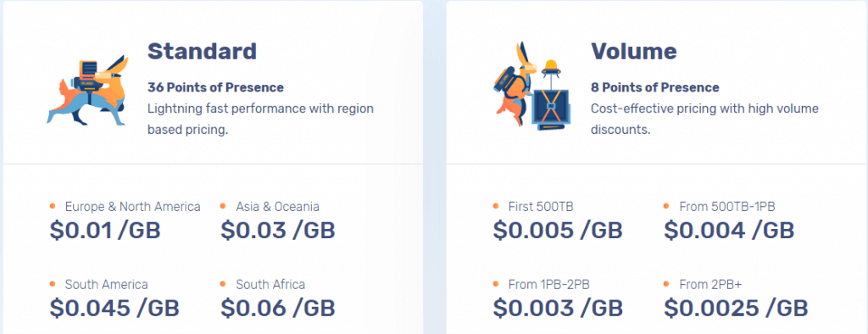The height and width of the screenshot is (334, 868).
Task: Click the $0.005 /GB First 500TB price
Action: 558,231
